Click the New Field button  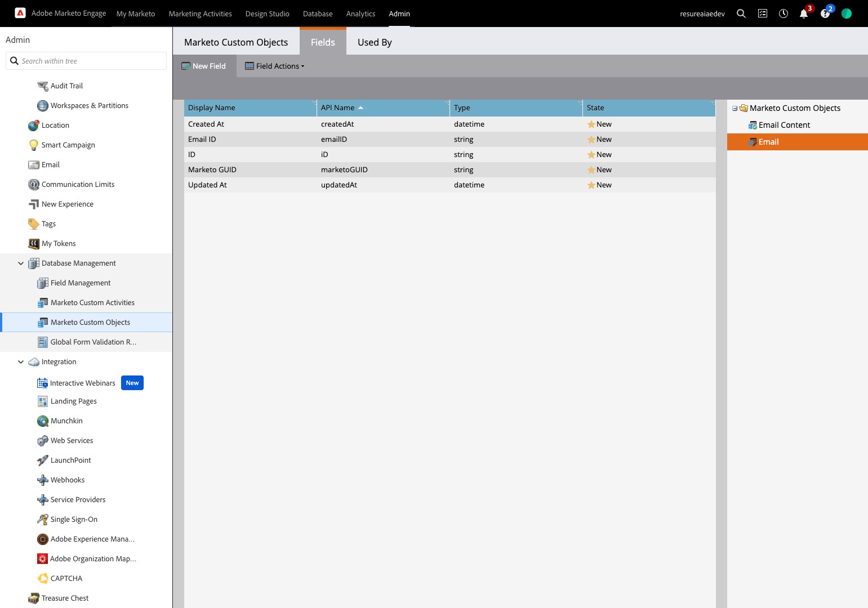point(204,66)
